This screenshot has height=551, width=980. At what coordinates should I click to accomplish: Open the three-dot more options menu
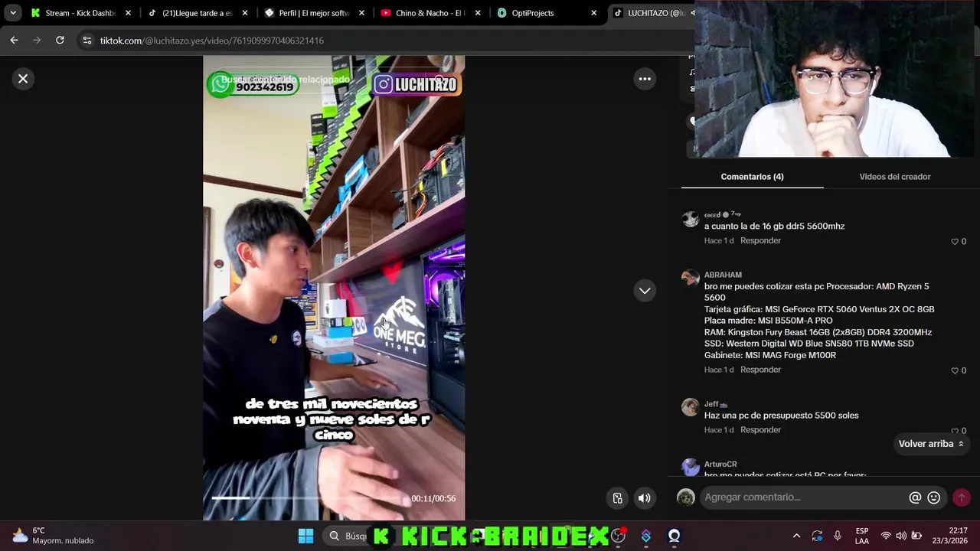645,79
